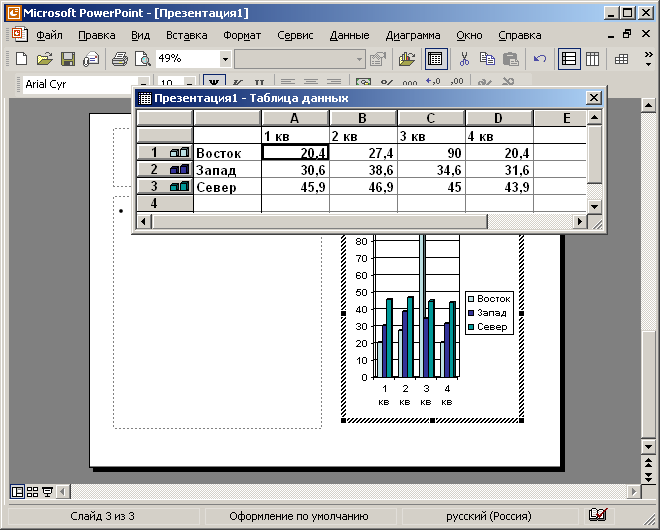The width and height of the screenshot is (660, 530).
Task: Click the New document icon
Action: coord(21,59)
